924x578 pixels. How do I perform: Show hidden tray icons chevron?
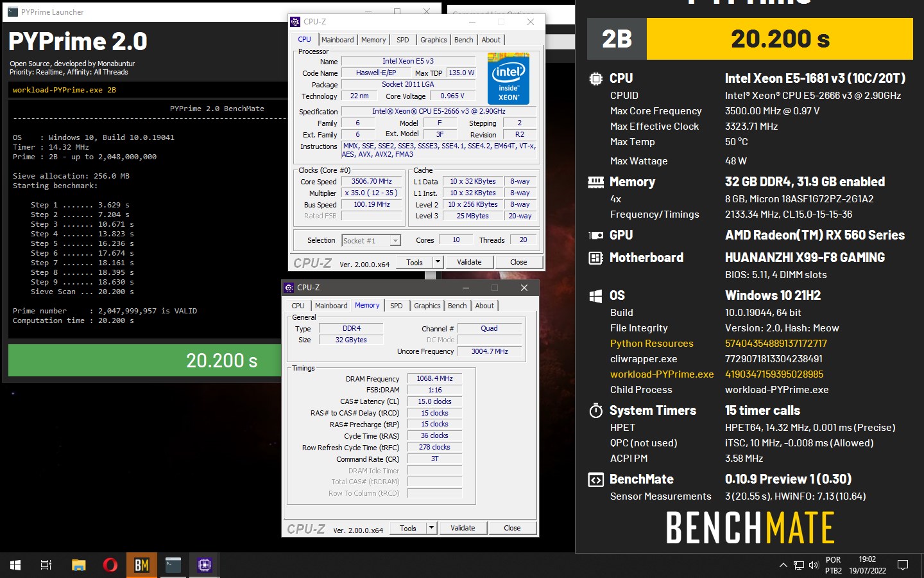coord(783,565)
